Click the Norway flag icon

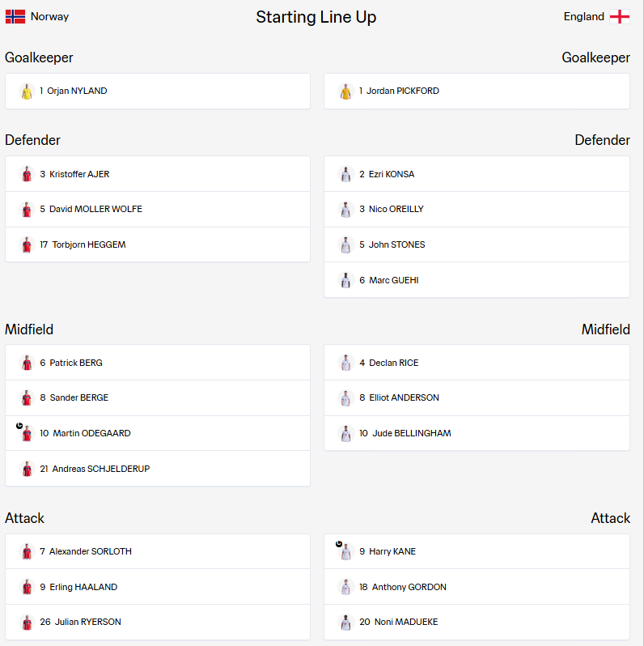(15, 16)
